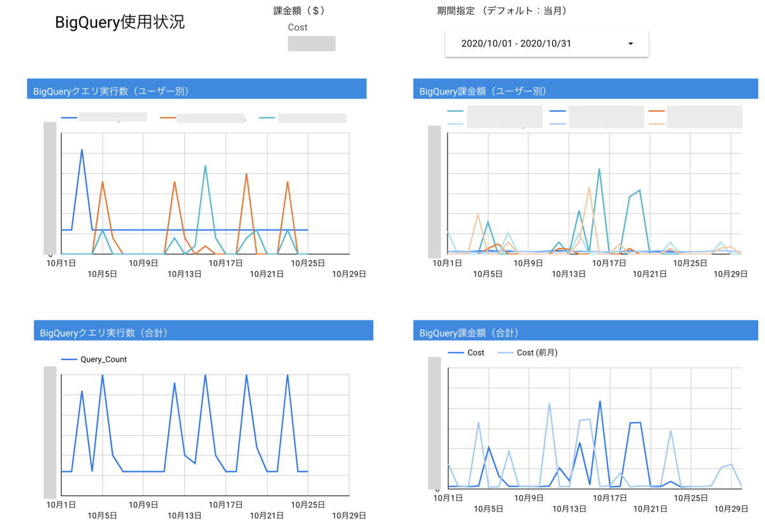
Task: Click 10月13日 axis label in 課金額（合計）
Action: pos(569,508)
